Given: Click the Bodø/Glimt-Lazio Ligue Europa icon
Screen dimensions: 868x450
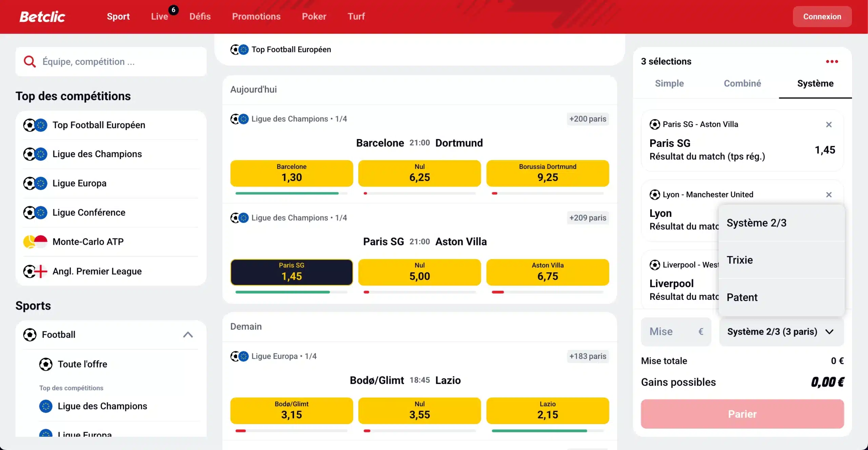Looking at the screenshot, I should pyautogui.click(x=239, y=356).
